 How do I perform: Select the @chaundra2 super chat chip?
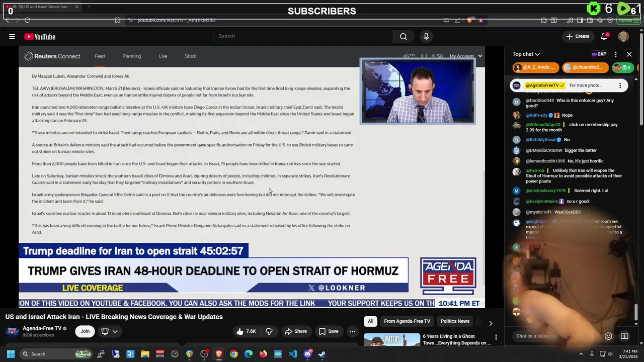coord(585,67)
